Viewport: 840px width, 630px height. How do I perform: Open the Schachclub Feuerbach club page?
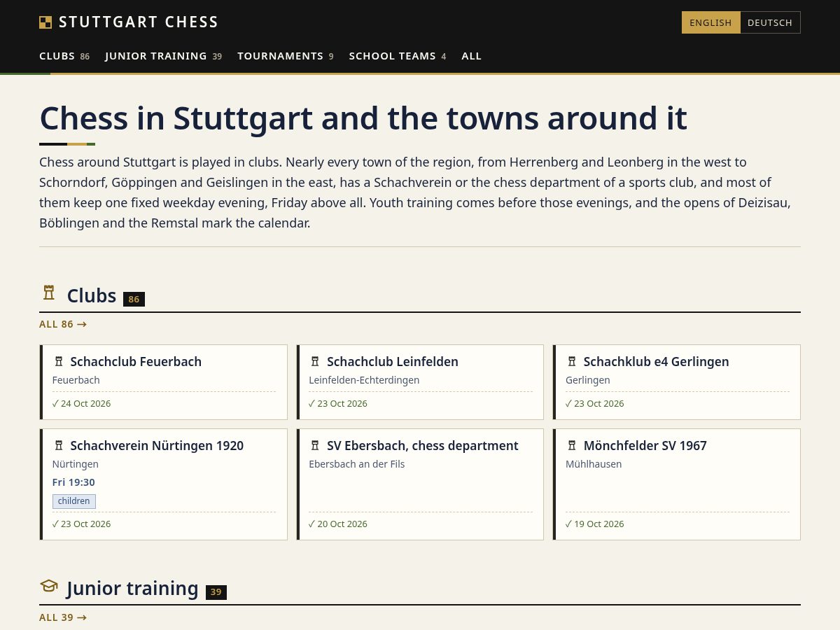[136, 362]
